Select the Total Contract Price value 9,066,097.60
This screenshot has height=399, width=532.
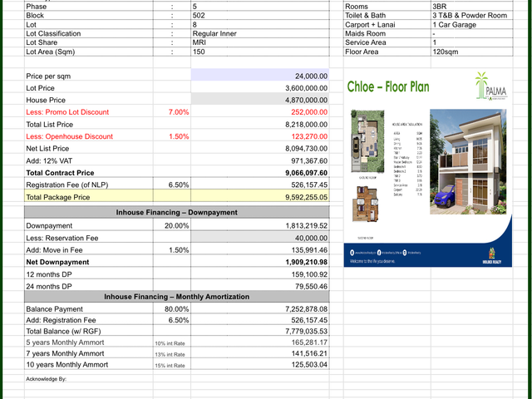pos(260,172)
